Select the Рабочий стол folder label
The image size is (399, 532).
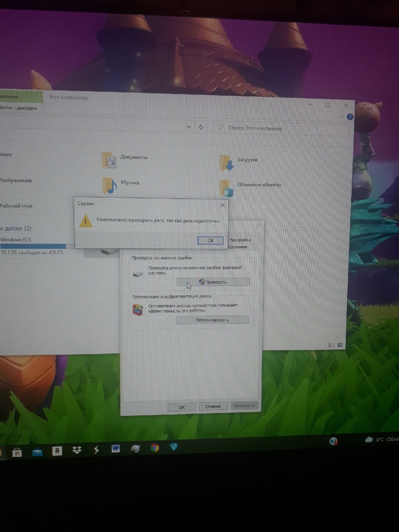point(16,206)
